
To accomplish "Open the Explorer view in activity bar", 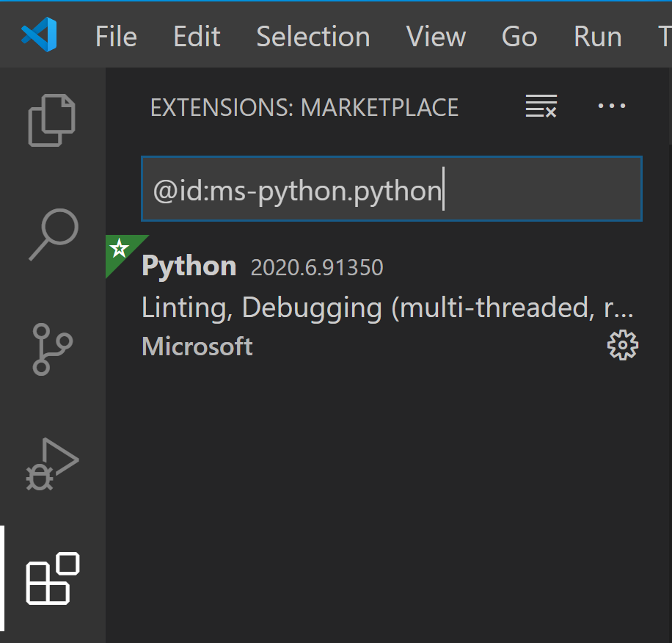I will [52, 120].
